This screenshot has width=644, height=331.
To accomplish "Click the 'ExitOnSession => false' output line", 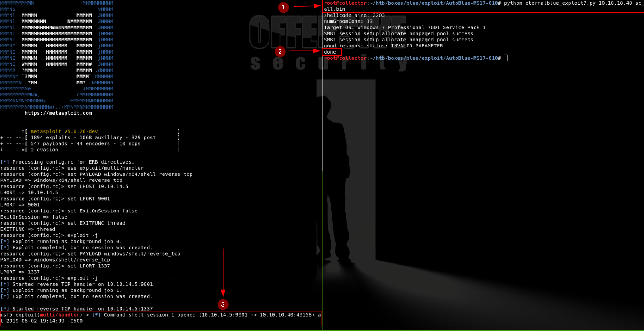I will (34, 217).
